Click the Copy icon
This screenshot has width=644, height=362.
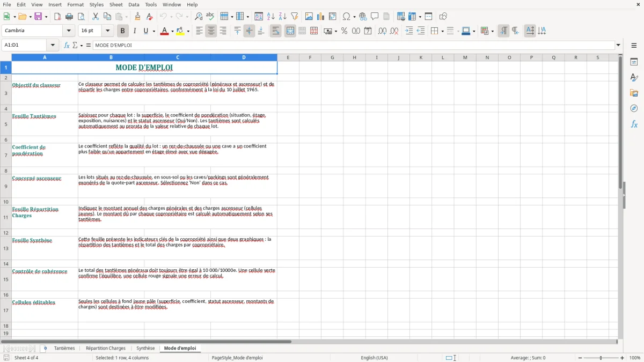(x=107, y=17)
